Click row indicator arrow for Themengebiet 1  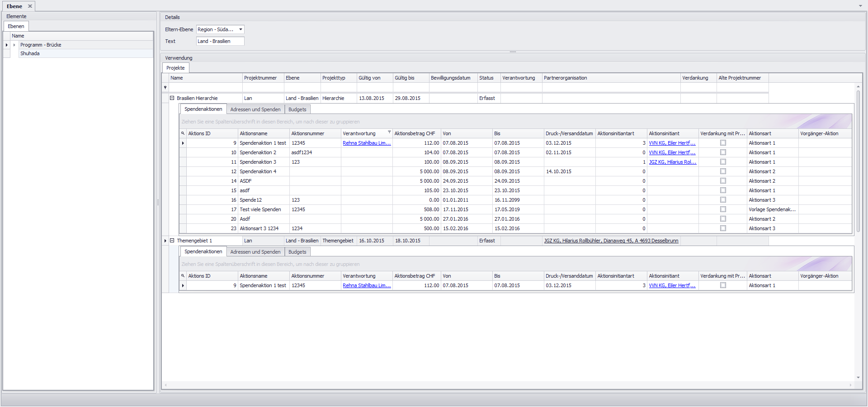(165, 241)
